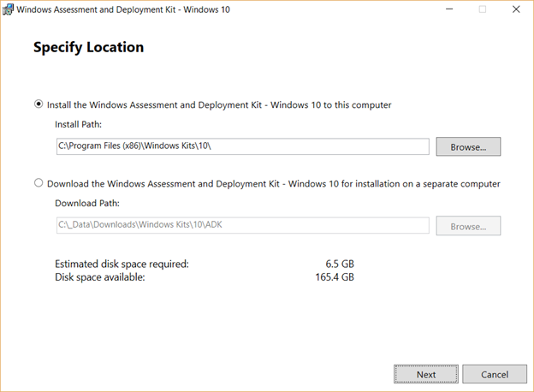Select the 'Download for separate computer' radio button
The image size is (534, 392).
coord(39,183)
